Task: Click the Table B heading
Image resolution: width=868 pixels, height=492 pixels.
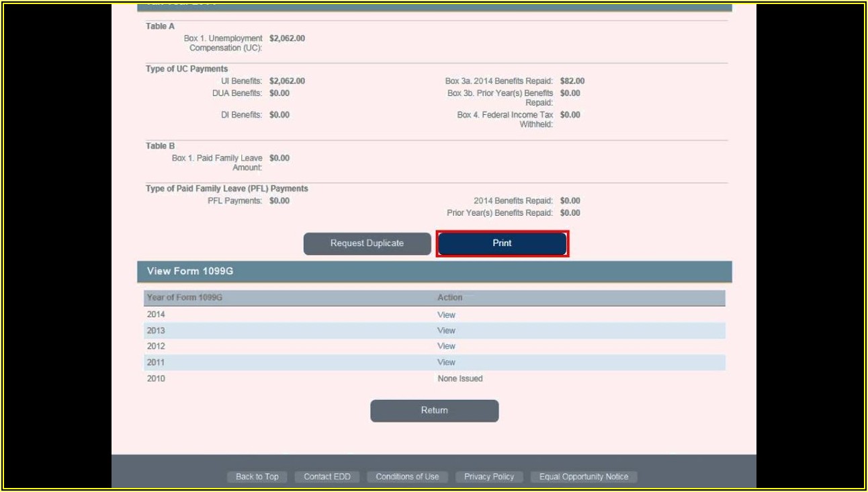Action: pos(160,146)
